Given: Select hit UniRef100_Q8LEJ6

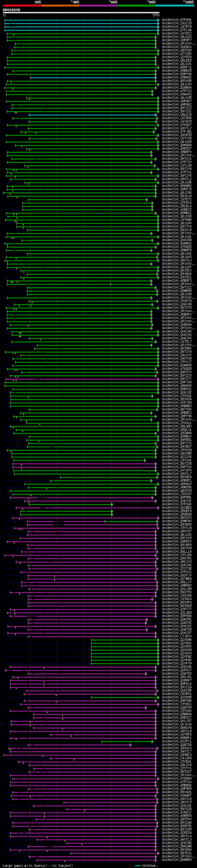Looking at the screenshot, I should tap(177, 115).
